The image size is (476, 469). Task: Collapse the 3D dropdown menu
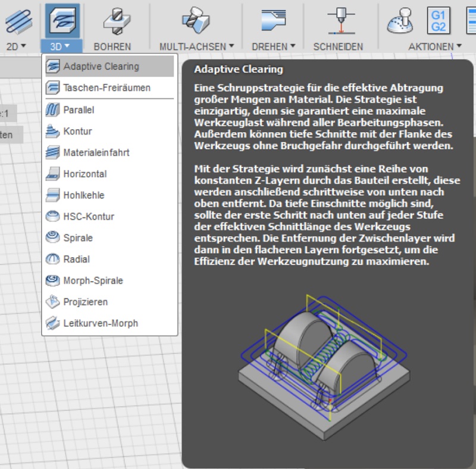click(x=62, y=46)
